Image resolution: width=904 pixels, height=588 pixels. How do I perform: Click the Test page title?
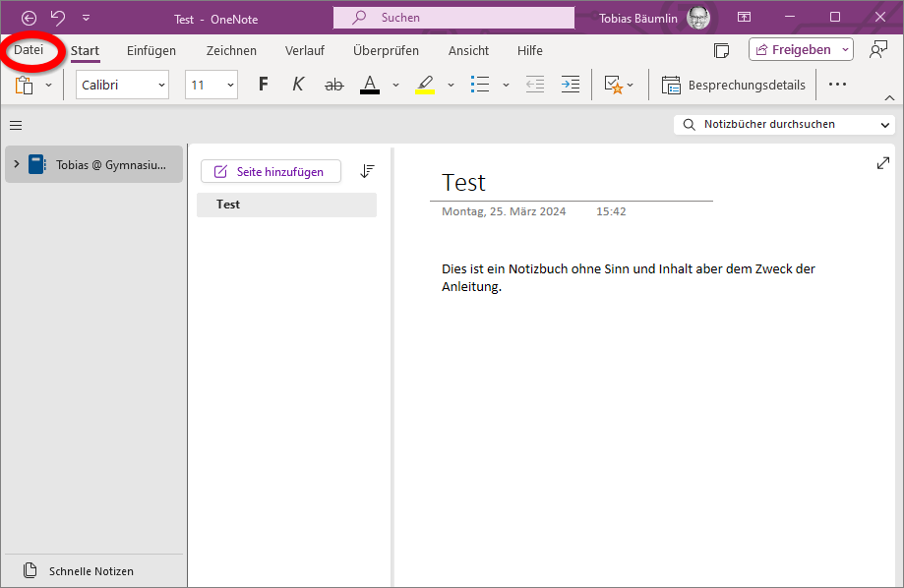463,183
